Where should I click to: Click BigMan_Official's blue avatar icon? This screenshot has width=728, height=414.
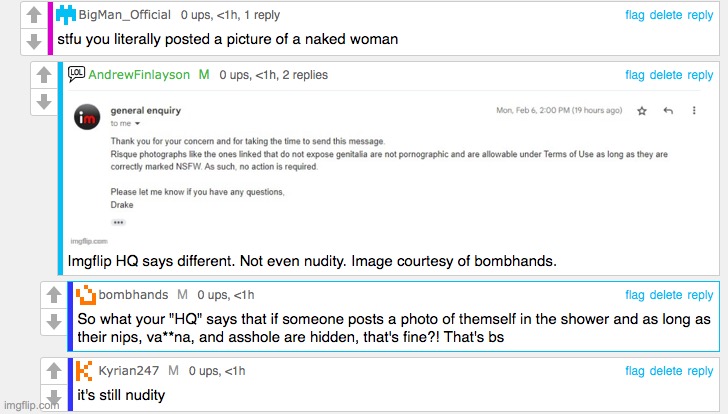coord(65,15)
